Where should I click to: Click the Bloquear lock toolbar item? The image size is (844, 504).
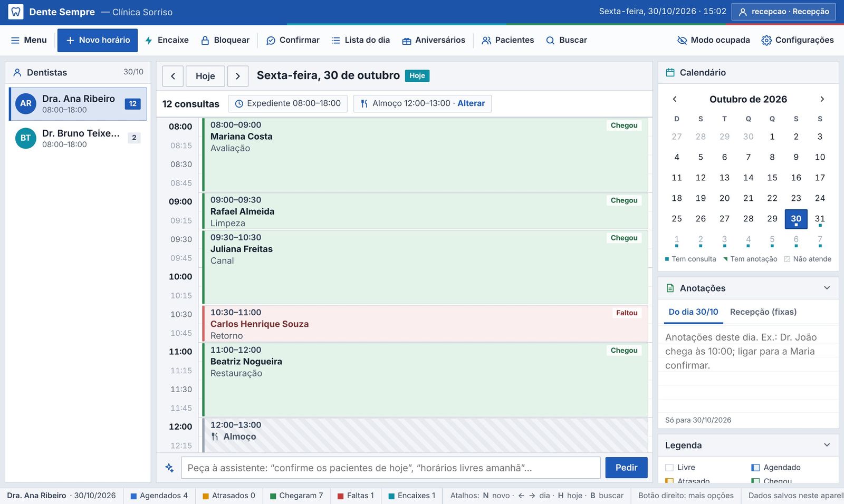[225, 40]
